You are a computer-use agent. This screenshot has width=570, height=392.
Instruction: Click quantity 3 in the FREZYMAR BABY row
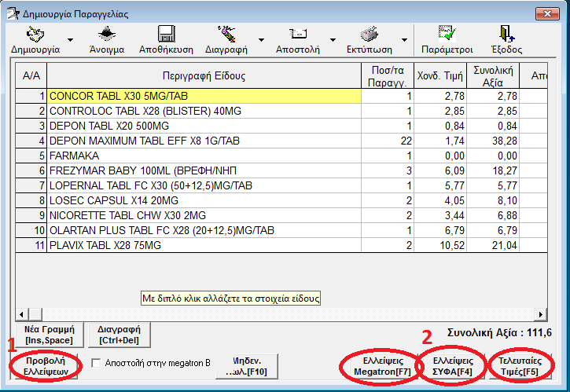point(388,170)
